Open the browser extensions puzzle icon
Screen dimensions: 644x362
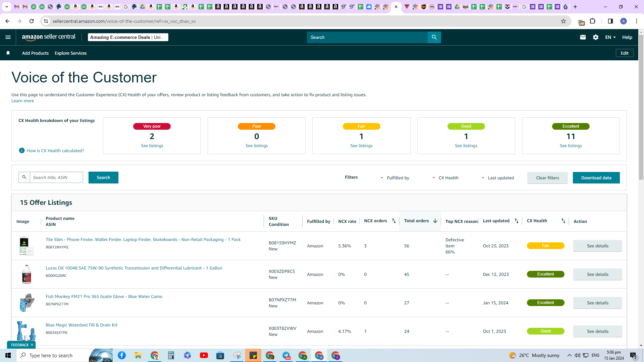coord(593,21)
